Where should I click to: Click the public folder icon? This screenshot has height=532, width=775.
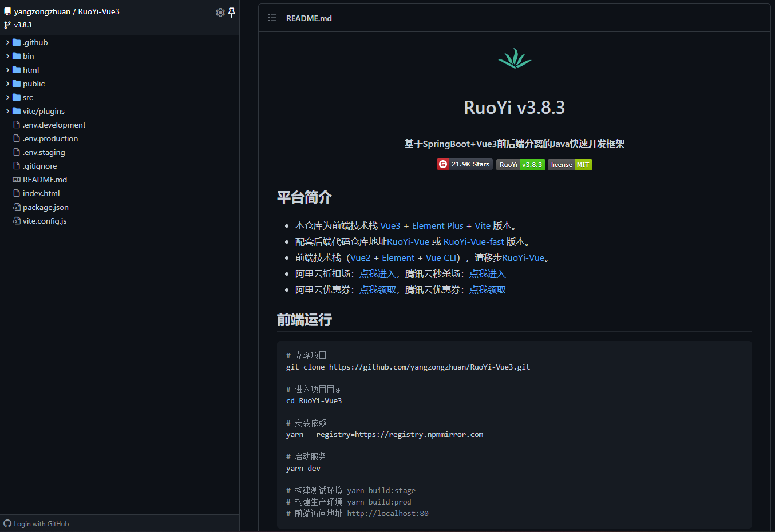(x=17, y=84)
